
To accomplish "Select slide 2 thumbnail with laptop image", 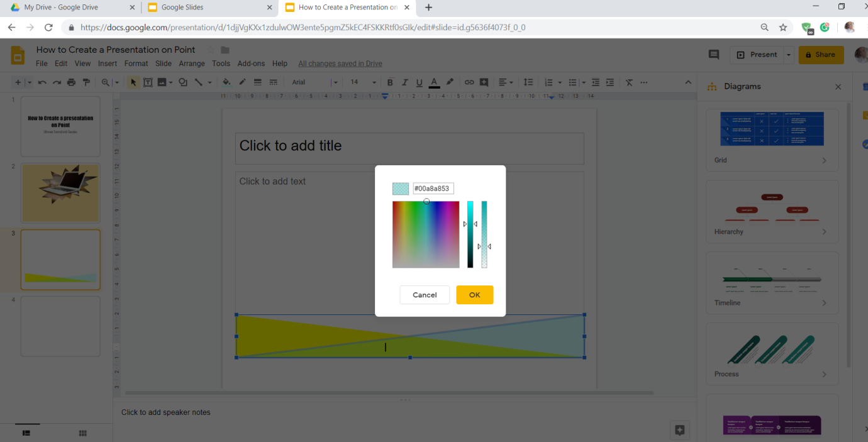I will pyautogui.click(x=60, y=193).
